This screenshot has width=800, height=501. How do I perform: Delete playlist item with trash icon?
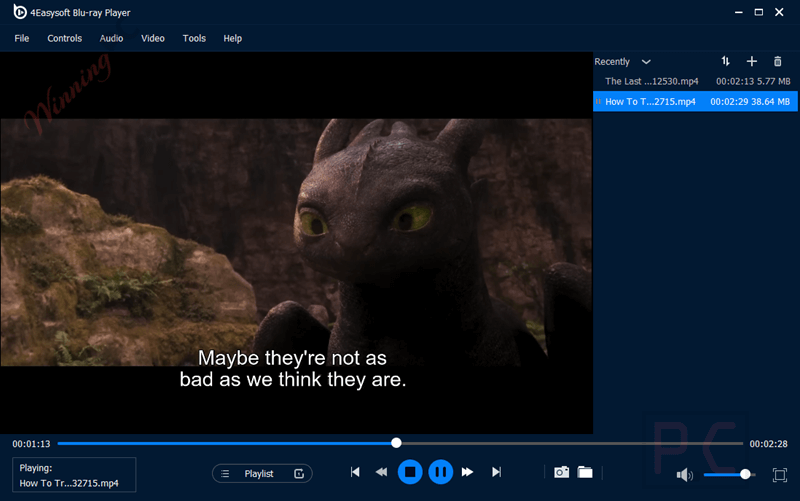[x=778, y=61]
